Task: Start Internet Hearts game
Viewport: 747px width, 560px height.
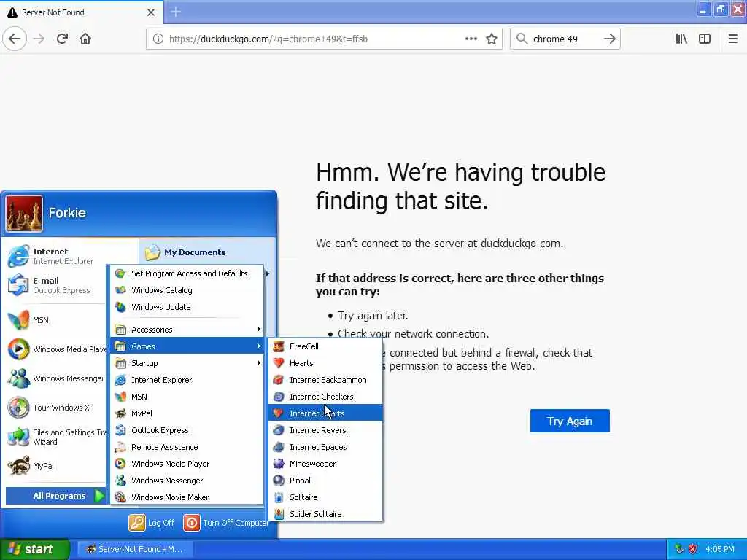Action: point(325,413)
